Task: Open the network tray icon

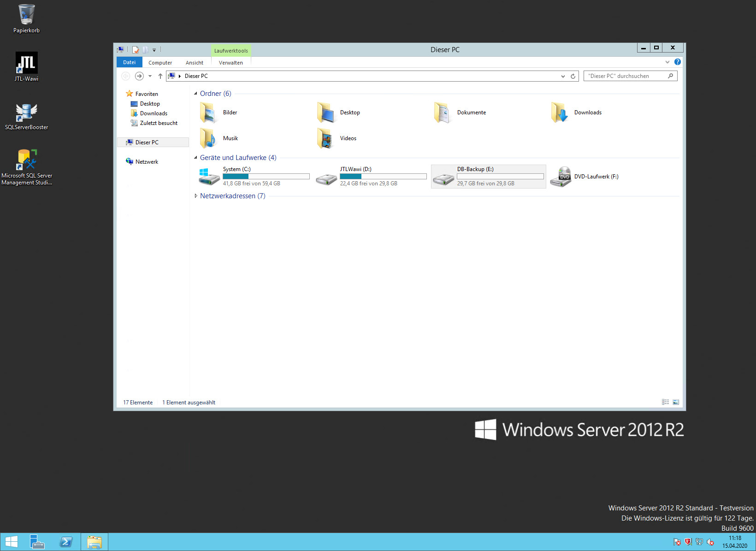Action: [x=699, y=542]
